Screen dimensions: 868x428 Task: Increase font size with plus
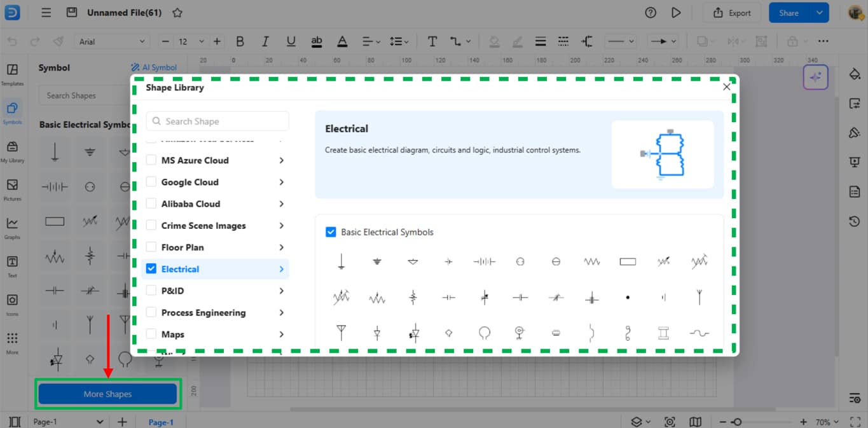pyautogui.click(x=217, y=41)
